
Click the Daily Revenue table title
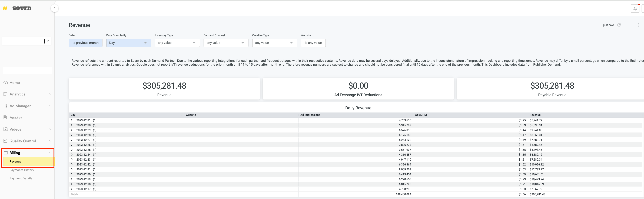tap(358, 108)
